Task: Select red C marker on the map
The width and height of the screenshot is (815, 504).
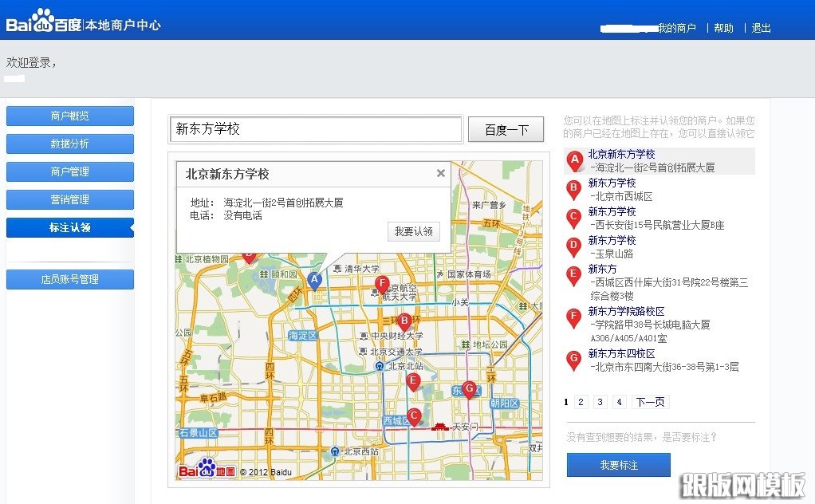Action: pyautogui.click(x=413, y=415)
